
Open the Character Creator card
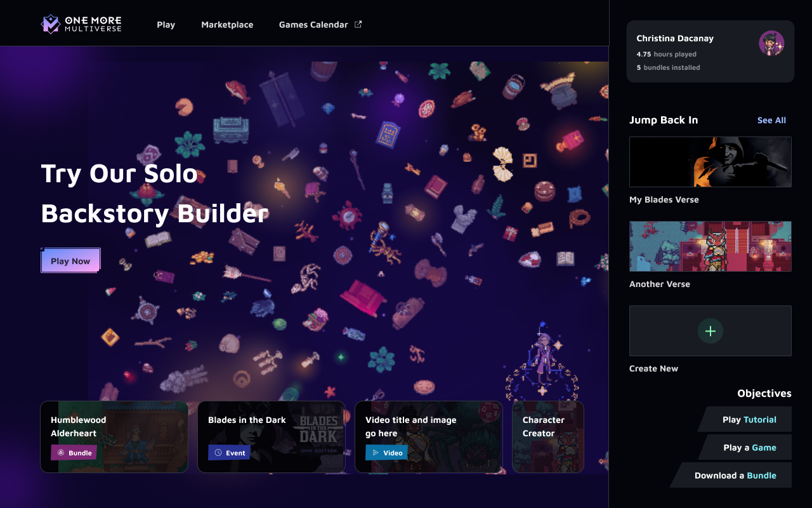tap(548, 437)
